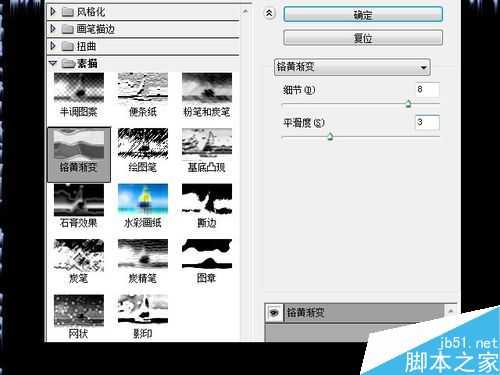
Task: Expand the 画笔描边 filter folder
Action: click(x=53, y=29)
